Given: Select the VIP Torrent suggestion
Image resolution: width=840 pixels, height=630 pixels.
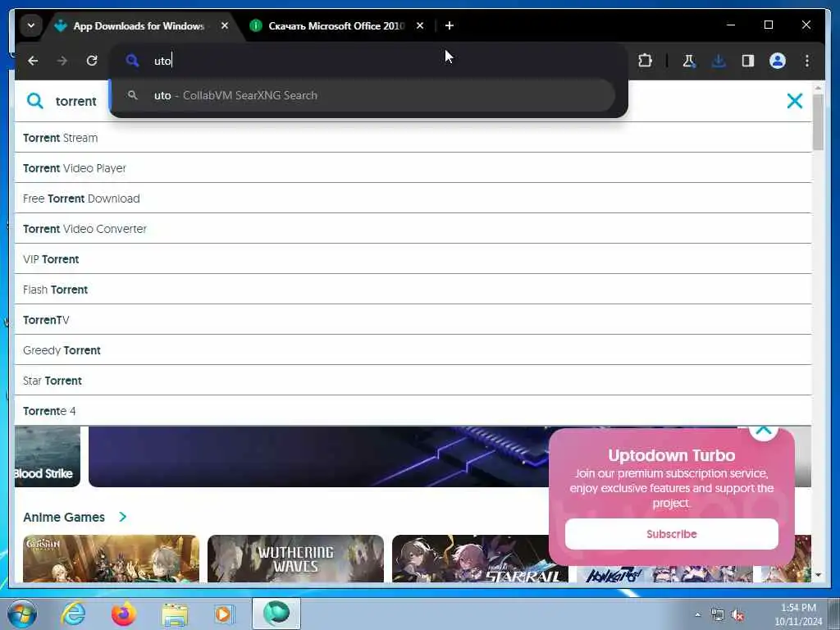Looking at the screenshot, I should click(413, 259).
